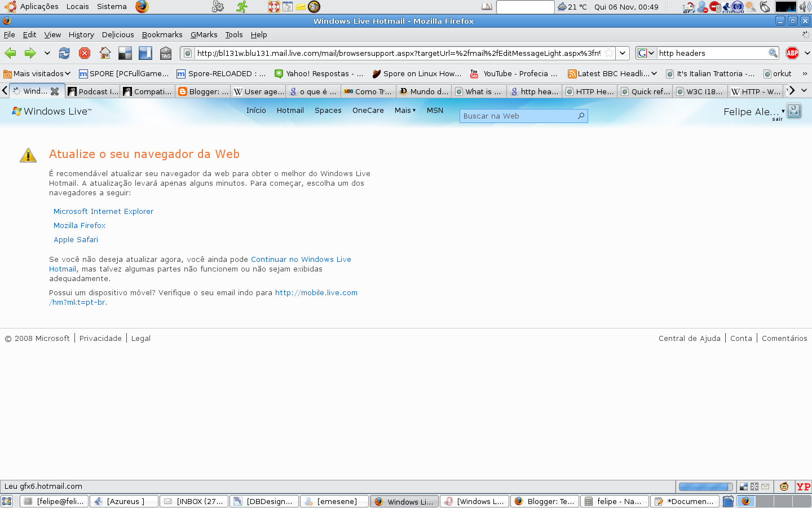
Task: Reload the current page
Action: point(64,53)
